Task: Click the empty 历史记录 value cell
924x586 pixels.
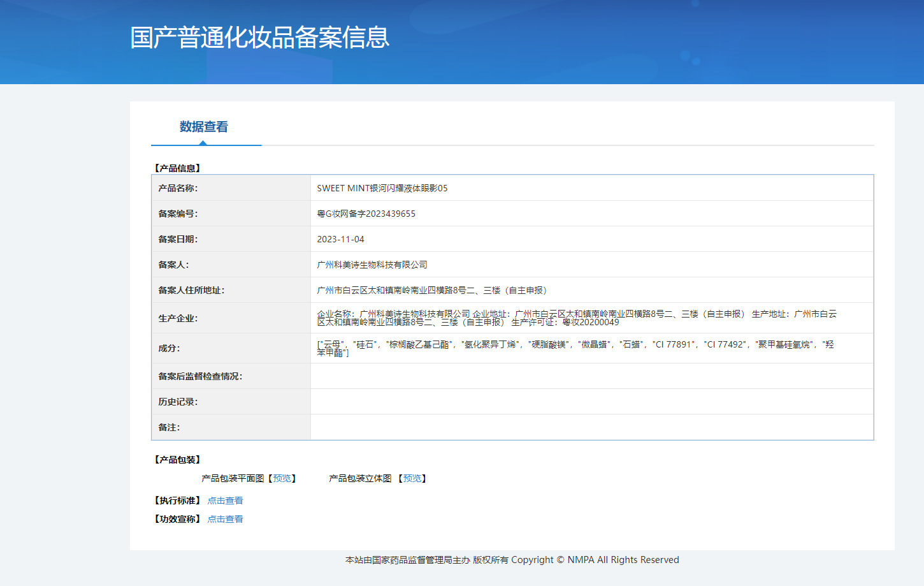Action: tap(591, 402)
